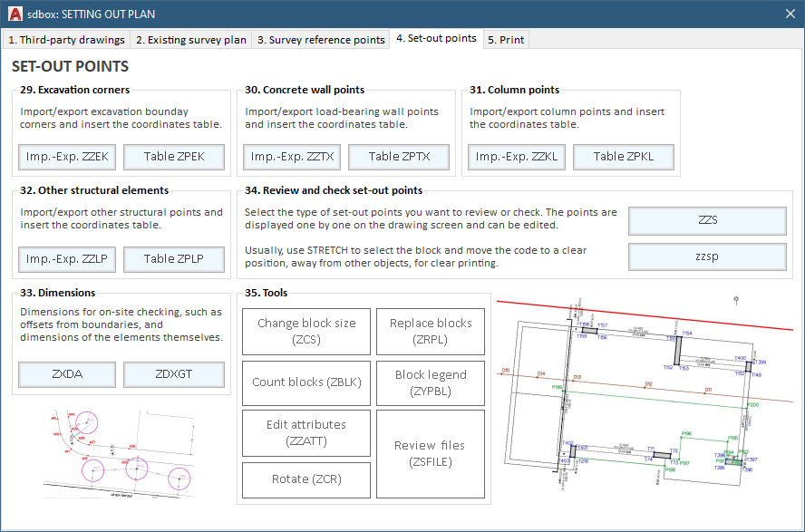This screenshot has height=532, width=805.
Task: Click the '32. Other structural elements' label
Action: click(x=94, y=190)
